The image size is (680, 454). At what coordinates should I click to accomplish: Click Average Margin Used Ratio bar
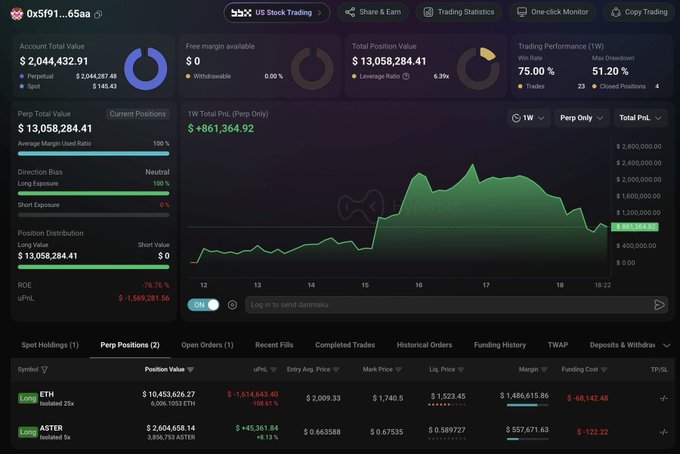(93, 154)
